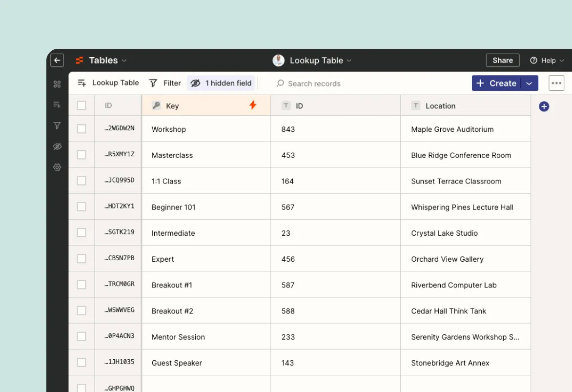Image resolution: width=572 pixels, height=392 pixels.
Task: Check the checkbox for the Workshop row
Action: pos(82,128)
